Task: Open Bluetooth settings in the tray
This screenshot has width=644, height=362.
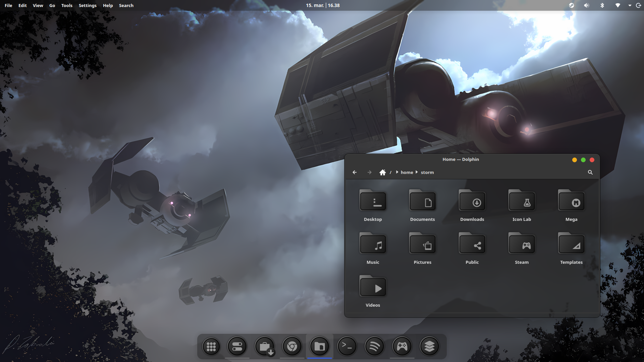Action: point(602,5)
